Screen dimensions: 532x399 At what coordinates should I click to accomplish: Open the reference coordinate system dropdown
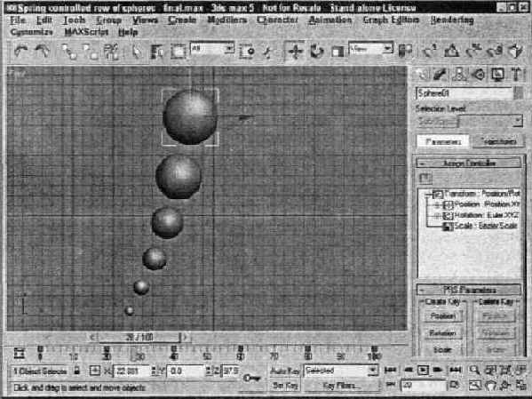point(371,49)
